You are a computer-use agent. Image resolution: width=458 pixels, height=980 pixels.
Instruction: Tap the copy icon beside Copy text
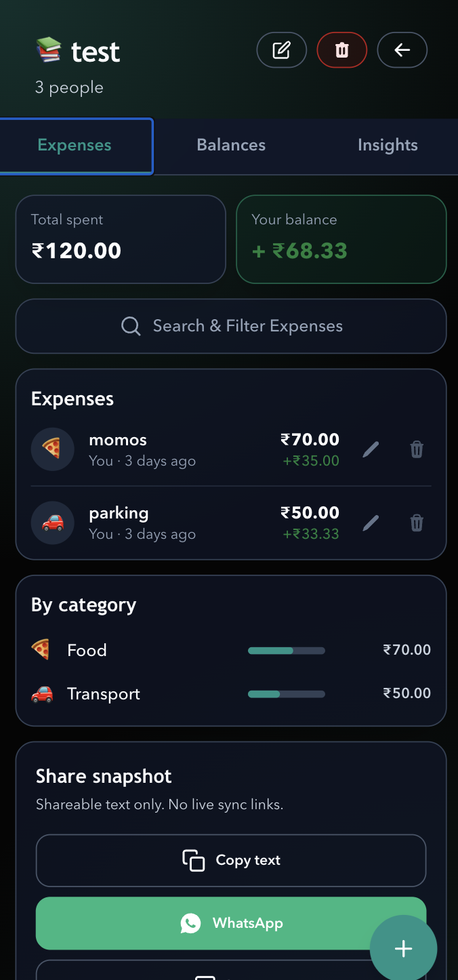[x=194, y=860]
